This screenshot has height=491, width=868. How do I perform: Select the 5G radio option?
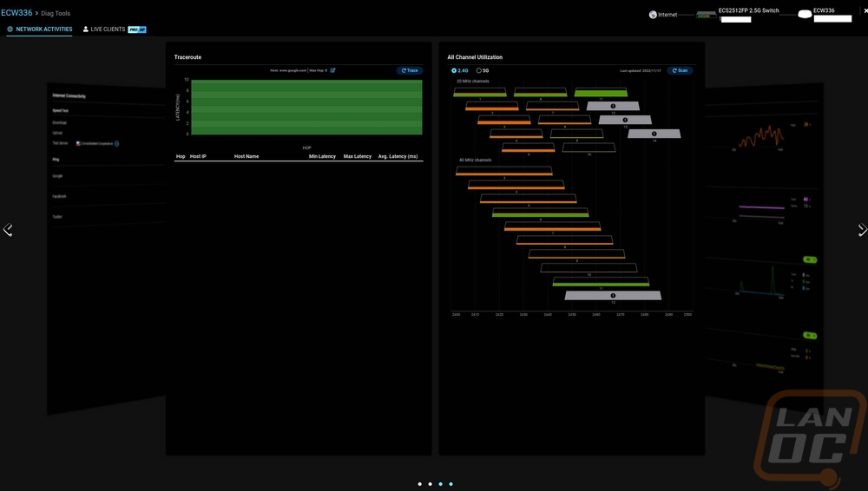pos(483,71)
